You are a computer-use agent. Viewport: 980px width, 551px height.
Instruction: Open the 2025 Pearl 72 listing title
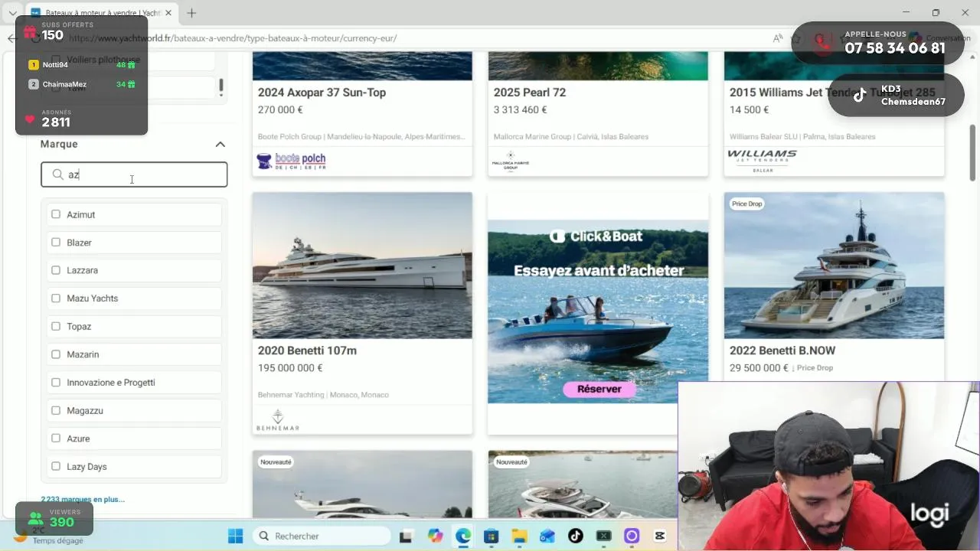pyautogui.click(x=530, y=92)
